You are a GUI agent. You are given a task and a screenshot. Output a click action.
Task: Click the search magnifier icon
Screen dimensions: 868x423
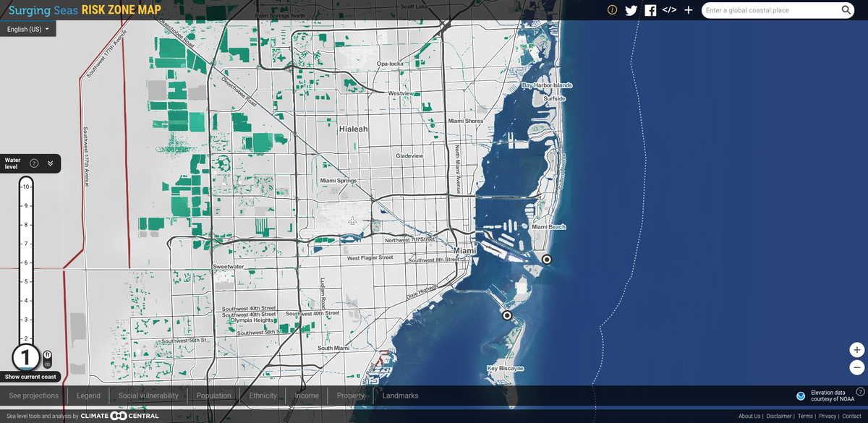[x=846, y=10]
